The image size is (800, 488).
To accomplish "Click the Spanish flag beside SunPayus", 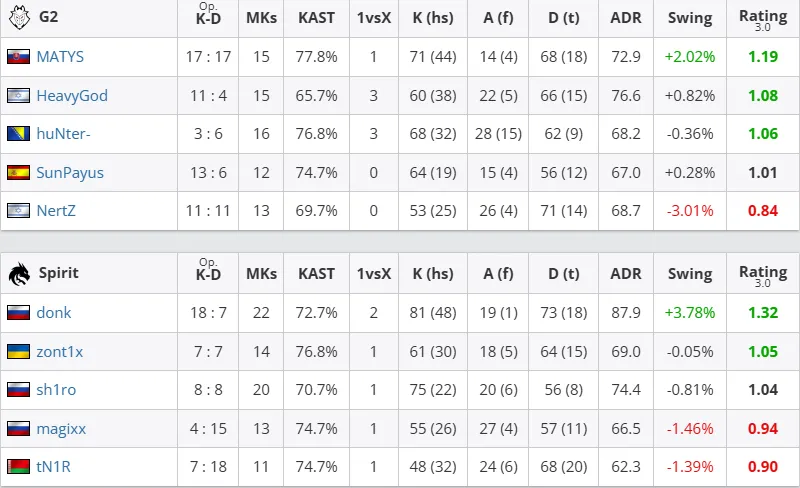I will point(18,173).
